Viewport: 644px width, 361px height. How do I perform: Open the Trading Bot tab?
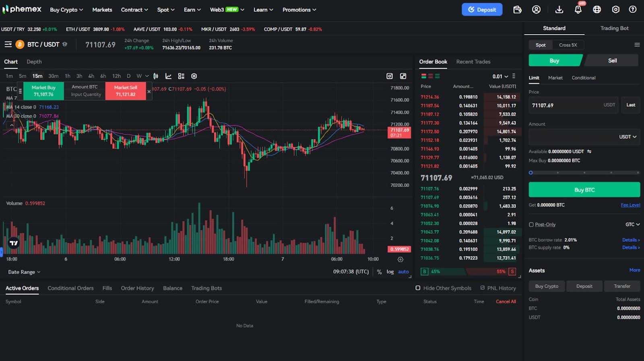pyautogui.click(x=614, y=28)
